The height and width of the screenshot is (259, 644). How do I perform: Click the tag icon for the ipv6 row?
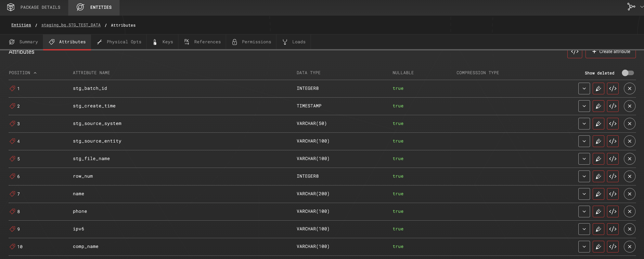12,229
